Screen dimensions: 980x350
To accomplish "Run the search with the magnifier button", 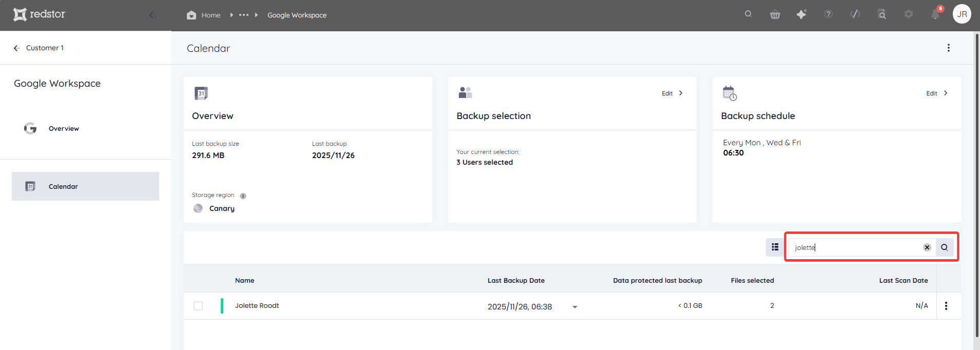I will click(945, 247).
